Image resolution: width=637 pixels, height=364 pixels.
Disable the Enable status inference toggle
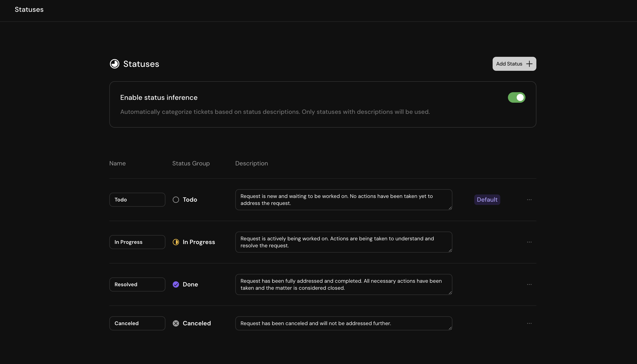pos(516,97)
